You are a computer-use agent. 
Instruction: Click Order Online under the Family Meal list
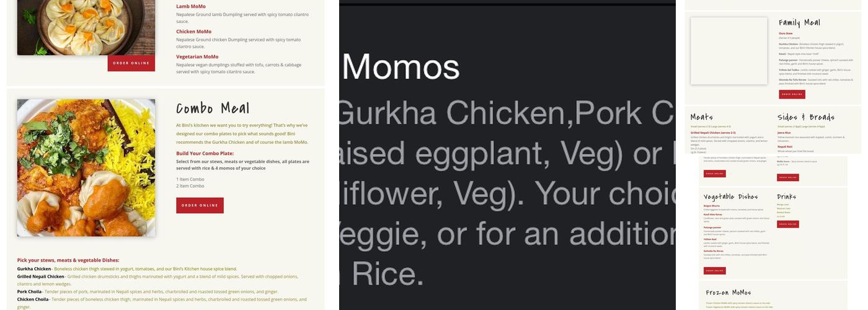point(792,94)
